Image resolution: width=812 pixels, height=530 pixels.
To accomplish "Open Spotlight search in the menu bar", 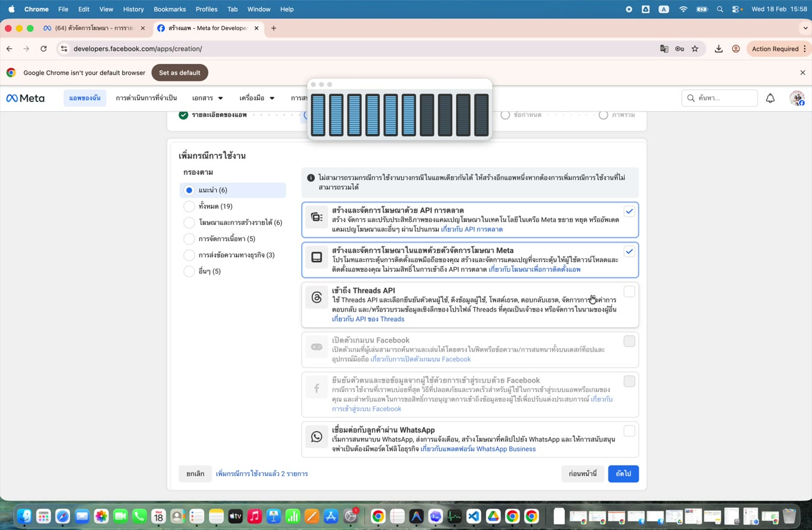I will point(720,9).
